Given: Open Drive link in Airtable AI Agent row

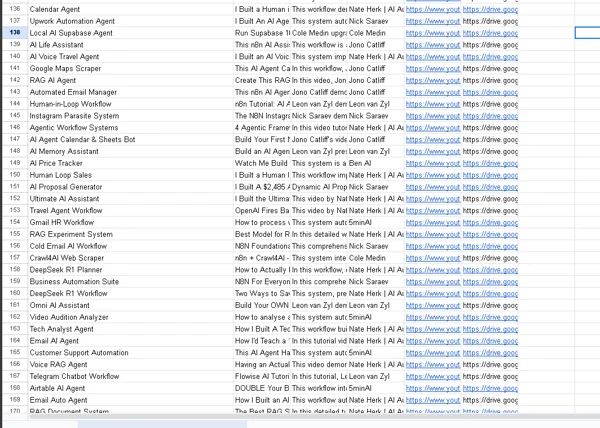Looking at the screenshot, I should click(x=490, y=388).
